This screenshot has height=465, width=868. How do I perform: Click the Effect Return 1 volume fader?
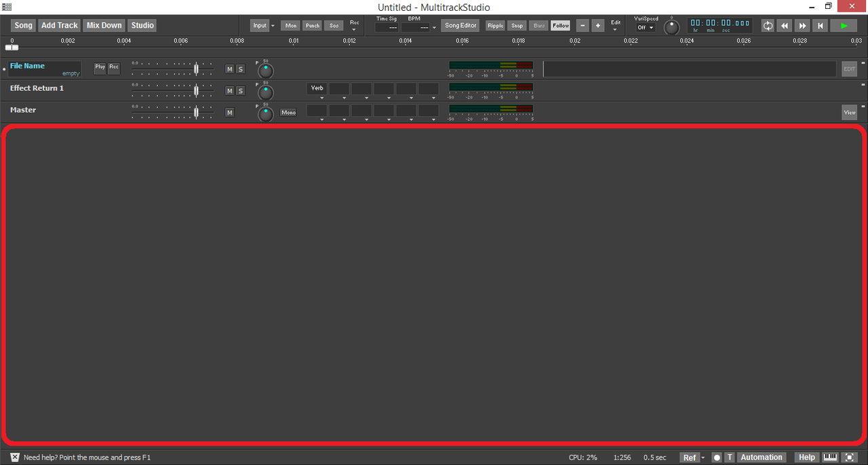tap(196, 90)
